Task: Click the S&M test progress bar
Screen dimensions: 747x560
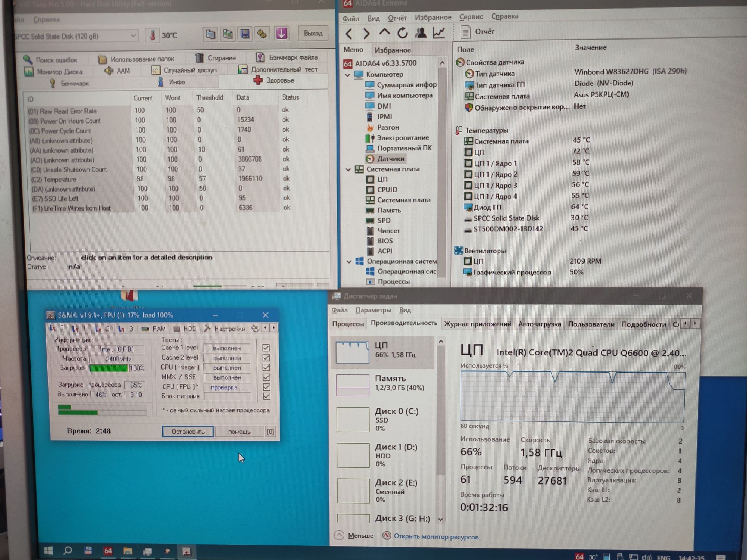Action: (102, 410)
